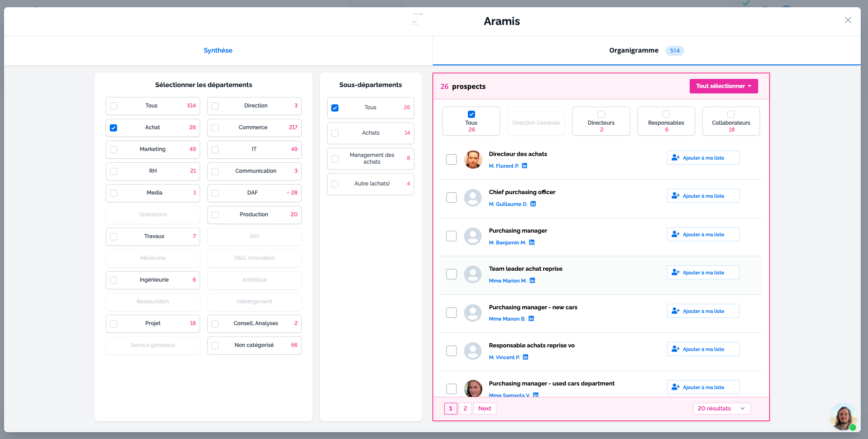Open LinkedIn icon for M. Vincent P.

click(525, 357)
